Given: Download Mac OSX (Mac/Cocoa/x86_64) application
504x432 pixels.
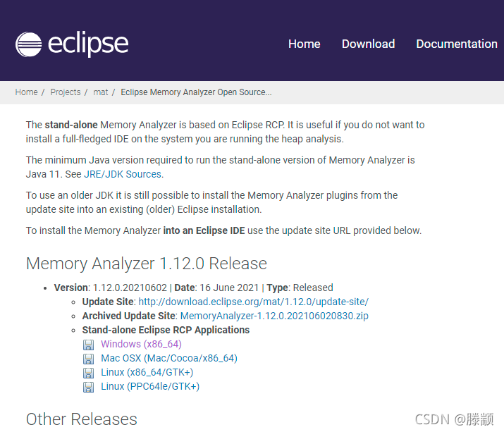Looking at the screenshot, I should pos(169,359).
